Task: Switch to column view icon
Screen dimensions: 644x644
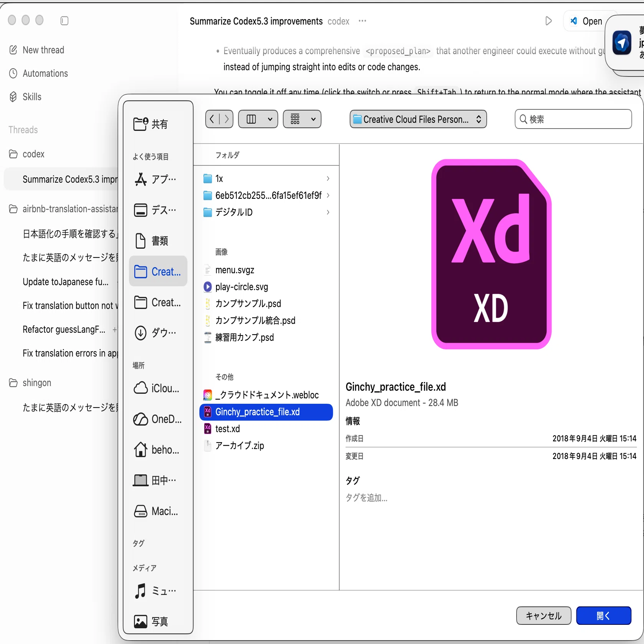Action: pos(251,119)
